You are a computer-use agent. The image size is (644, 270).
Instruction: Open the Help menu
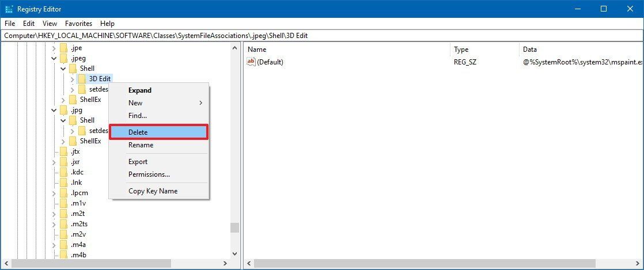click(x=107, y=24)
